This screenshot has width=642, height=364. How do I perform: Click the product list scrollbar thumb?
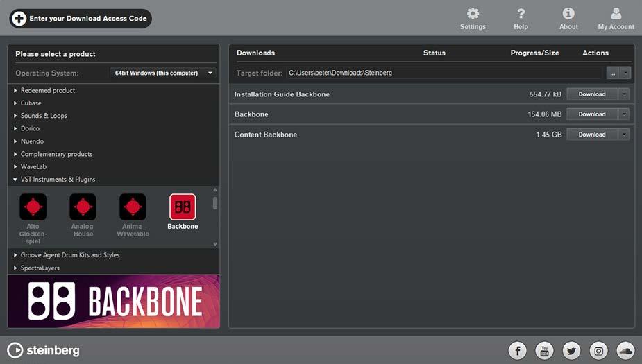(215, 203)
